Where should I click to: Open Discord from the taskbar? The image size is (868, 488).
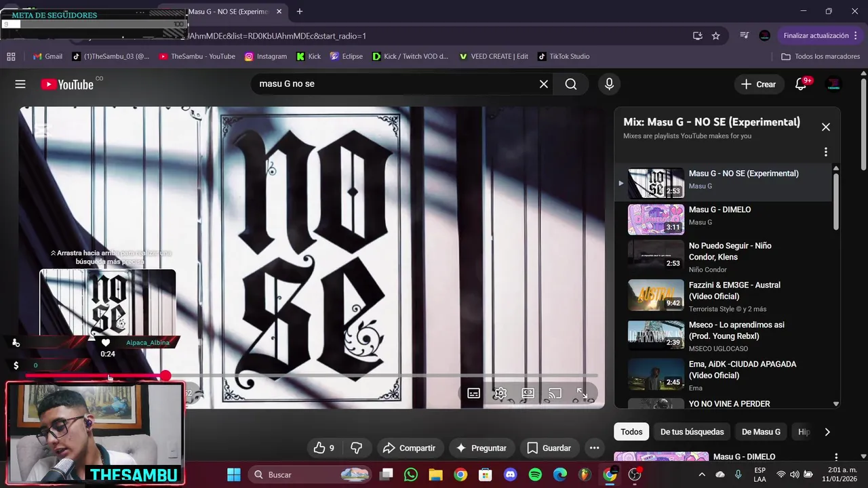[510, 474]
